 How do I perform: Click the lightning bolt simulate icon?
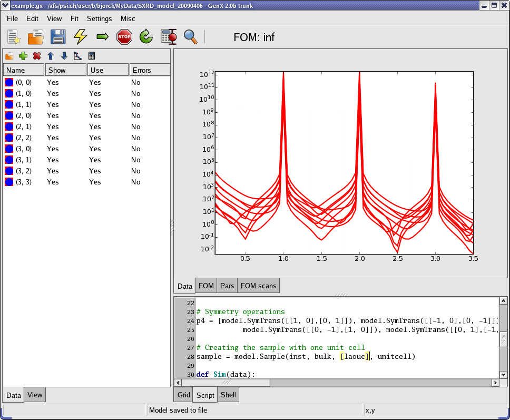click(x=80, y=37)
